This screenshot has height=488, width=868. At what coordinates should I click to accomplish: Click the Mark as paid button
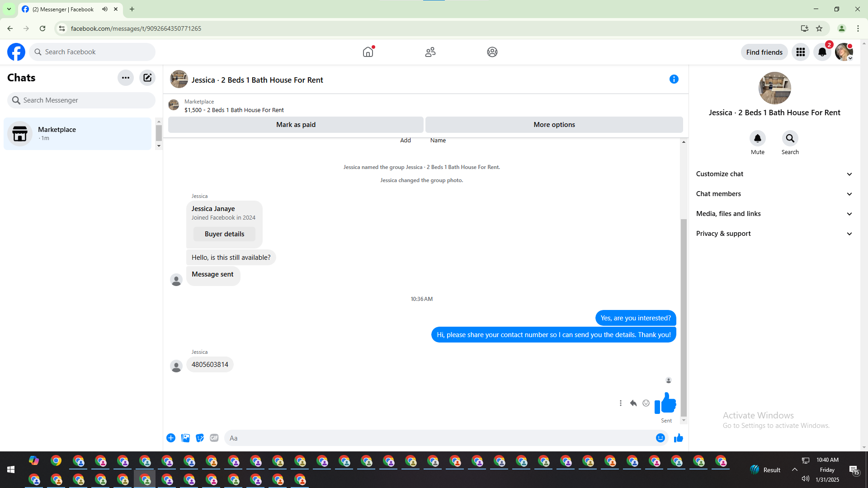[x=296, y=125]
